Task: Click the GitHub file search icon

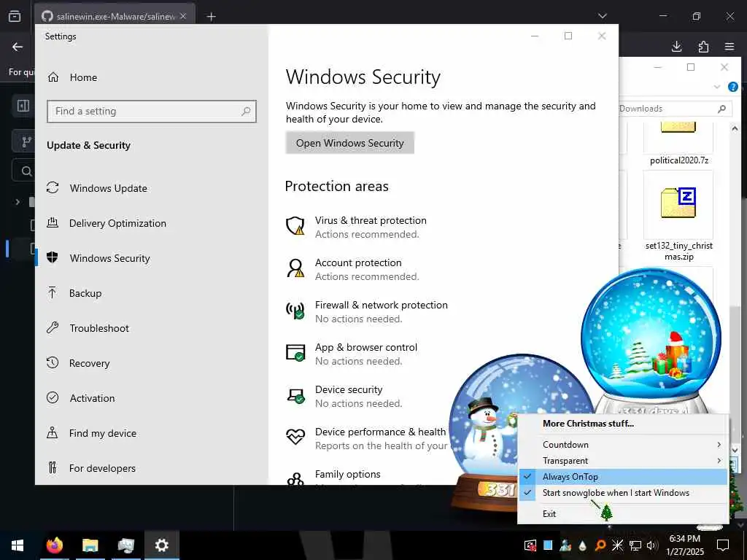Action: coord(26,171)
